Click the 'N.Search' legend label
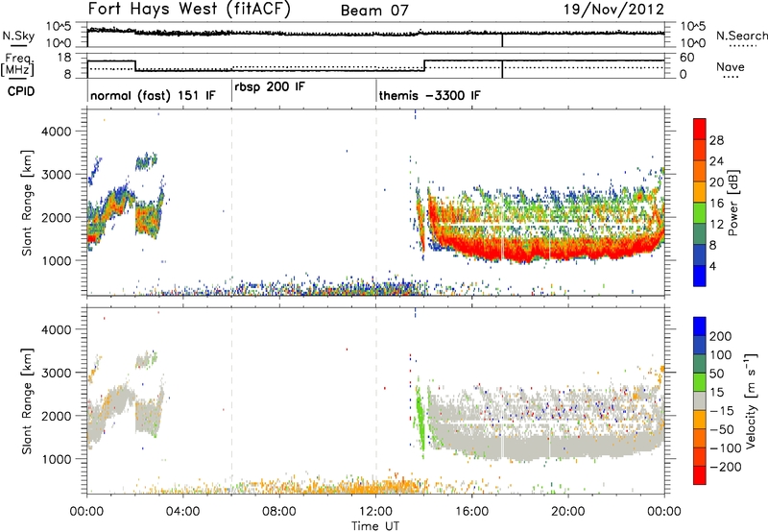Screen dimensions: 768x532 (742, 36)
